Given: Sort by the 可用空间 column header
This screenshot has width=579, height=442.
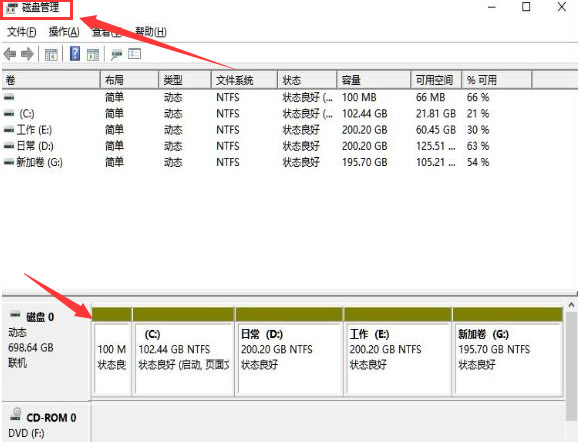Looking at the screenshot, I should point(436,80).
